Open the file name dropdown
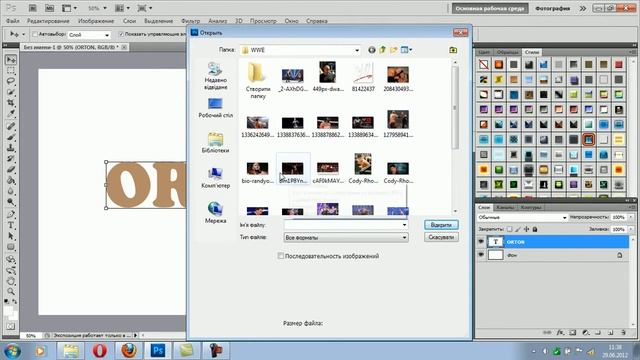 click(404, 225)
